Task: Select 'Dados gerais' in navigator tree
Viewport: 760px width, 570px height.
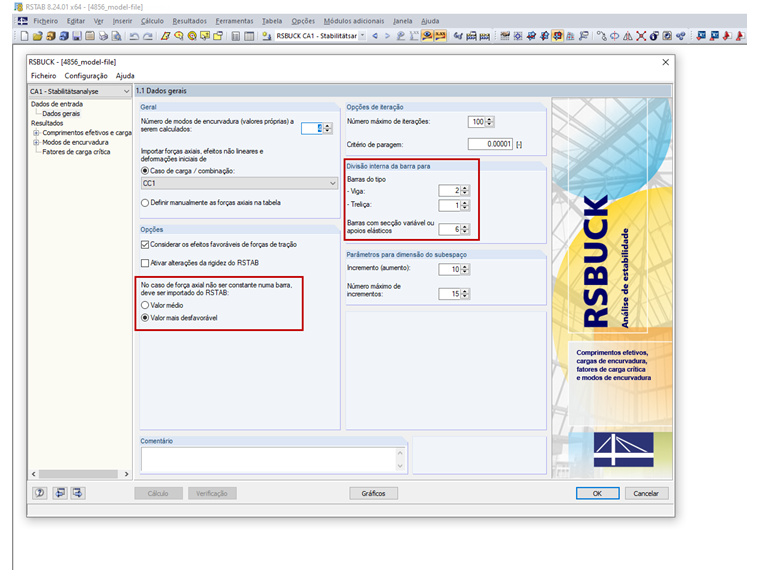Action: (x=61, y=113)
